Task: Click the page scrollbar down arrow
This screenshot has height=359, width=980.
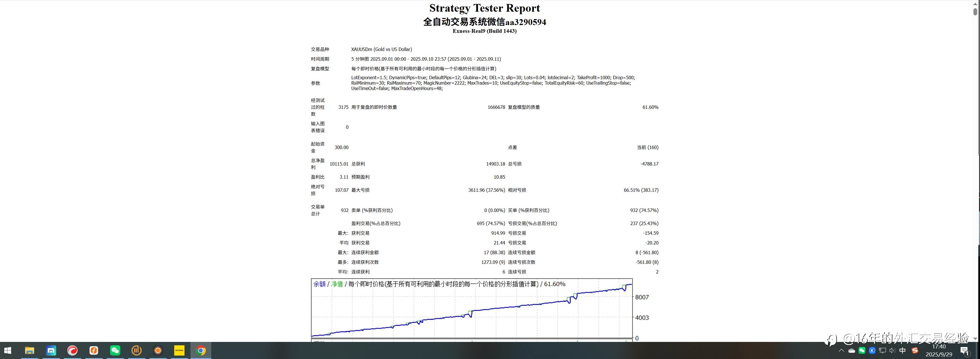Action: tap(975, 338)
